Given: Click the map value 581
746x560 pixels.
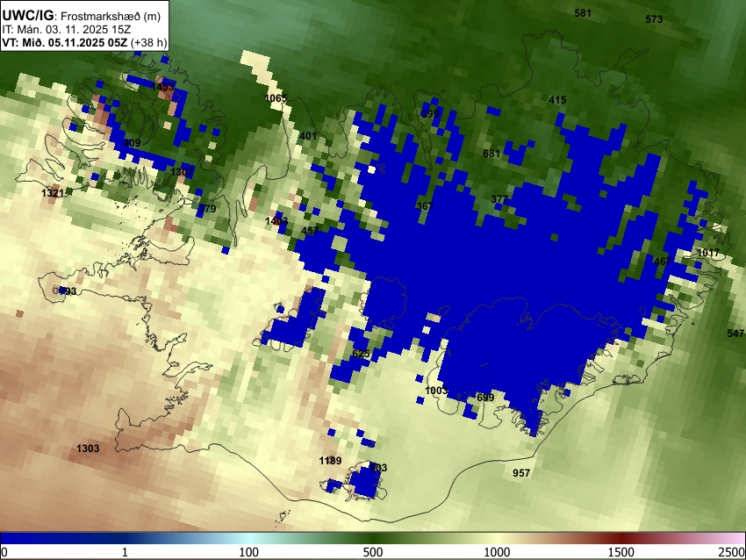Looking at the screenshot, I should tap(583, 13).
